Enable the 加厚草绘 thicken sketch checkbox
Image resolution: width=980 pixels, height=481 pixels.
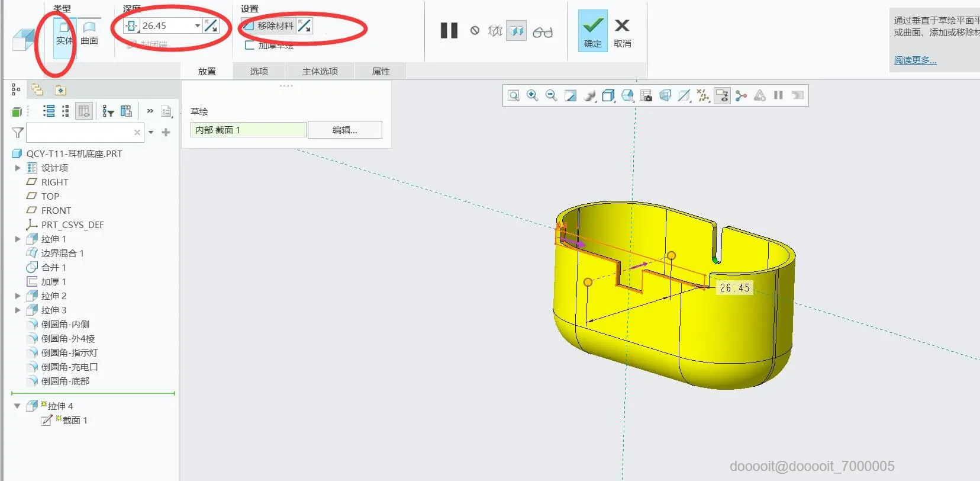coord(269,45)
